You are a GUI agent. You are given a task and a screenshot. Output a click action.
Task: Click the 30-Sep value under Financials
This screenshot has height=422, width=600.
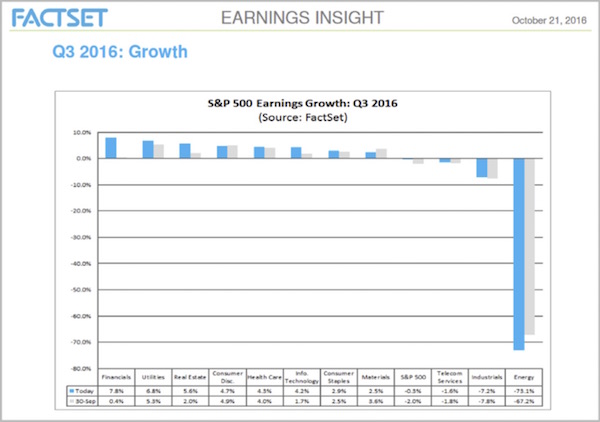coord(116,401)
